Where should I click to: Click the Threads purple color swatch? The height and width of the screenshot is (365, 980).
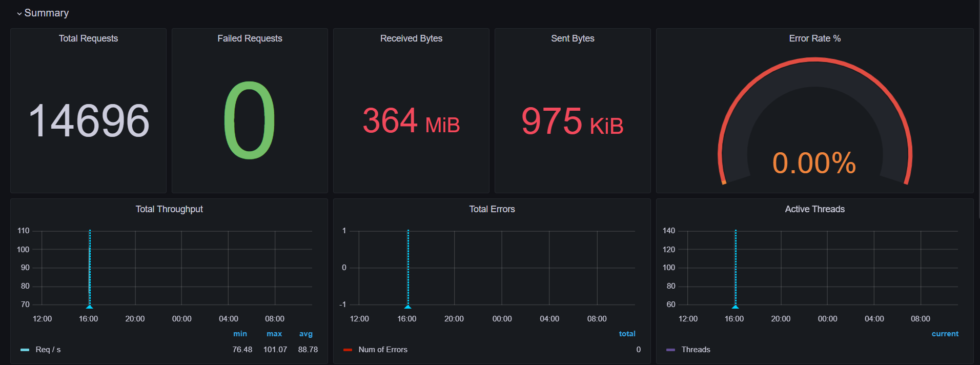tap(670, 350)
